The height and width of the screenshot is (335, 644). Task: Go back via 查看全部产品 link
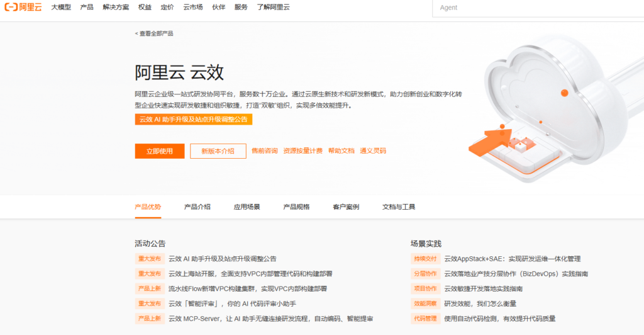click(x=154, y=34)
